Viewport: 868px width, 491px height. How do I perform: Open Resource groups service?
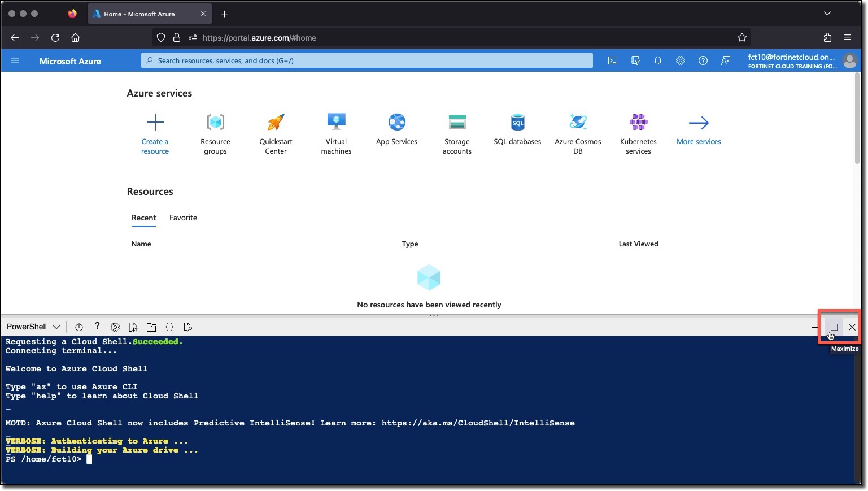pos(215,134)
